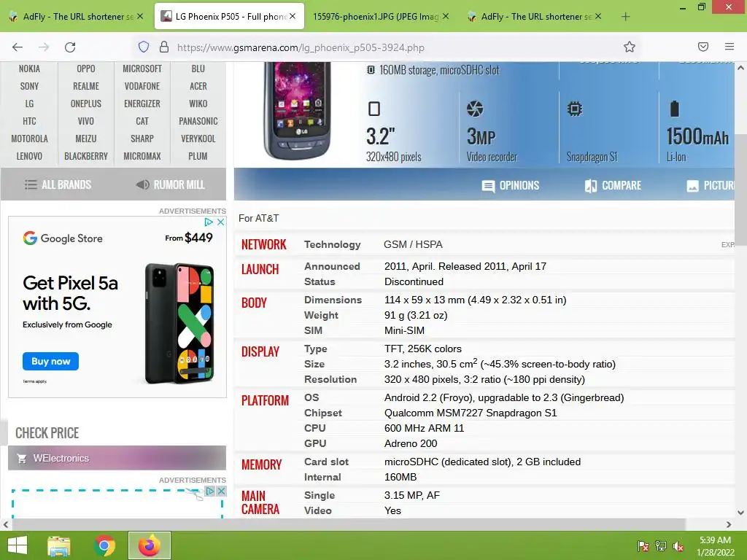
Task: Open the Verykool brand link
Action: point(198,139)
